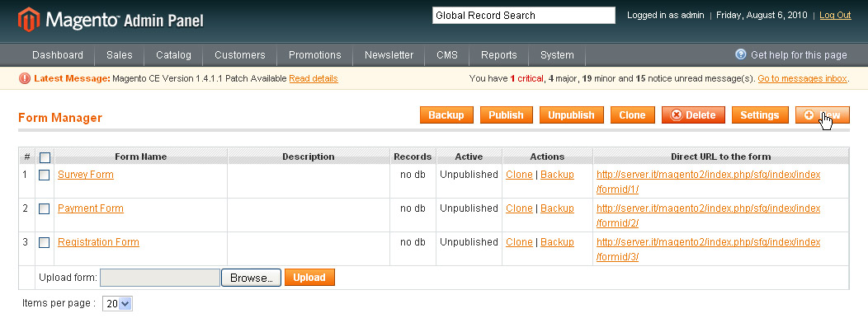Check the Payment Form row checkbox

click(45, 208)
